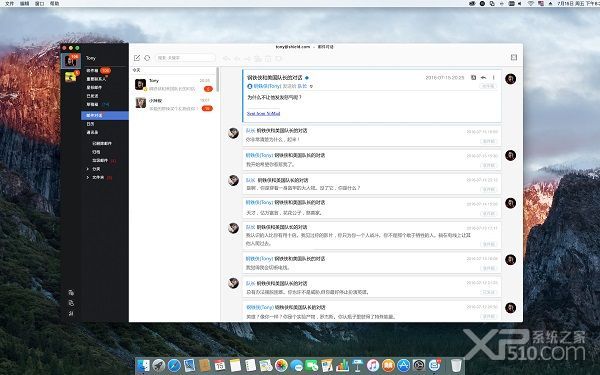Image resolution: width=600 pixels, height=375 pixels.
Task: Select the highlighted blue sidebar item
Action: click(104, 115)
